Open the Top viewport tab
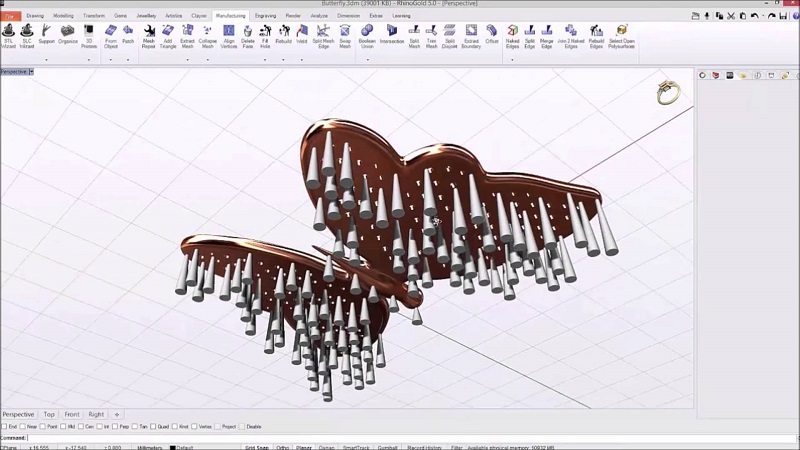This screenshot has width=800, height=450. pos(49,414)
